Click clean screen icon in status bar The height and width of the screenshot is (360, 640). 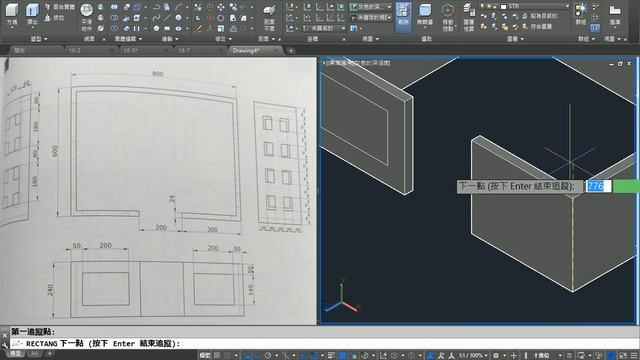click(623, 356)
